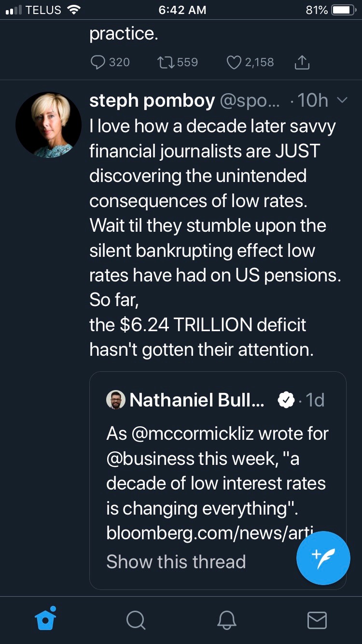
Task: Open the Notifications bell tab
Action: click(226, 620)
